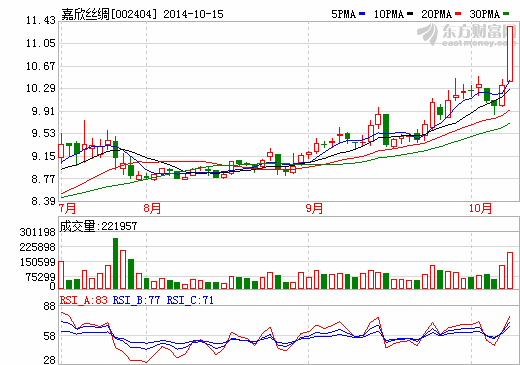The width and height of the screenshot is (520, 365).
Task: Click the 10.29 price axis label
Action: coord(41,88)
